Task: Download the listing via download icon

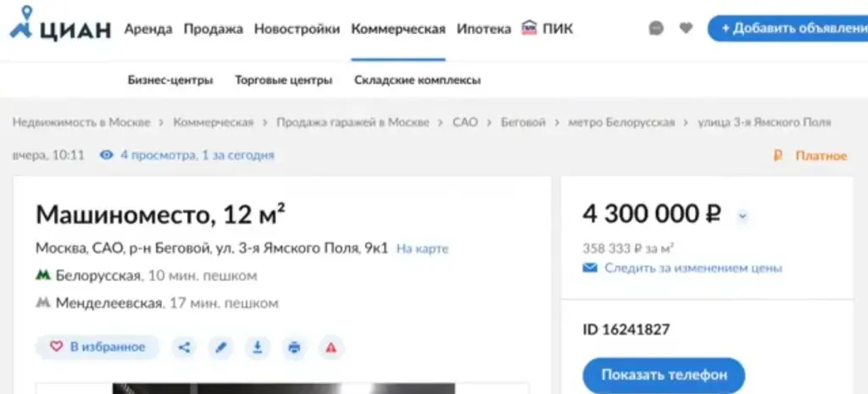Action: coord(258,347)
